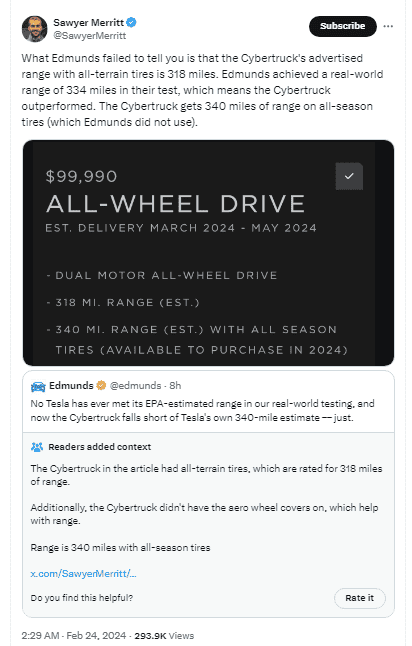Open Sawyer Merritt's profile avatar
This screenshot has height=646, width=412.
coord(35,29)
